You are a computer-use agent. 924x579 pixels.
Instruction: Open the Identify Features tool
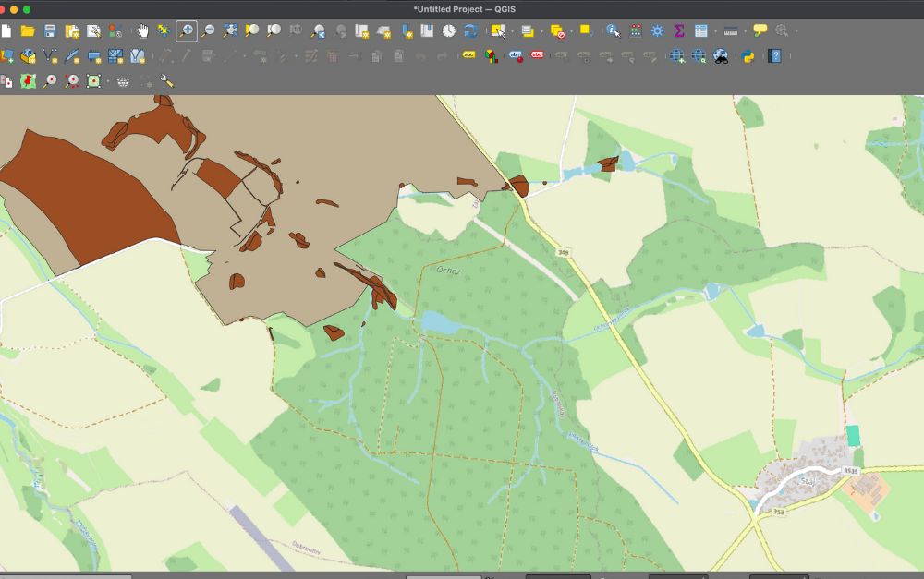613,31
